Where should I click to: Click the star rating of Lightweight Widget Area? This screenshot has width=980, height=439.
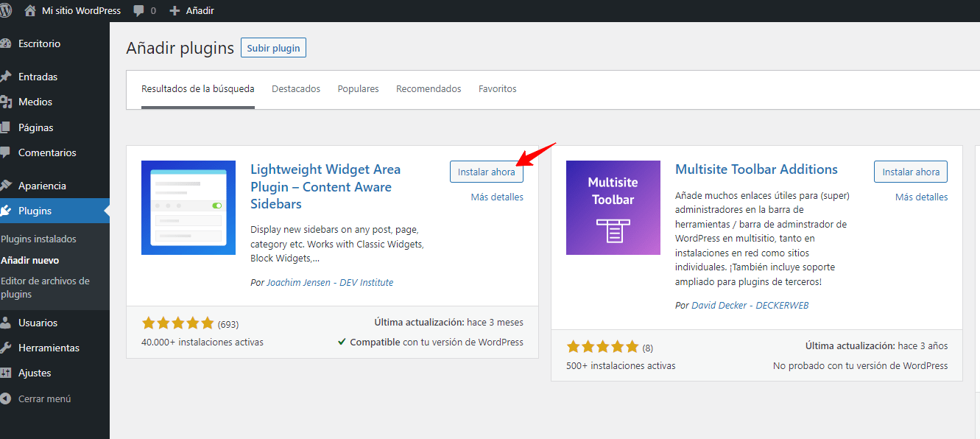tap(177, 322)
